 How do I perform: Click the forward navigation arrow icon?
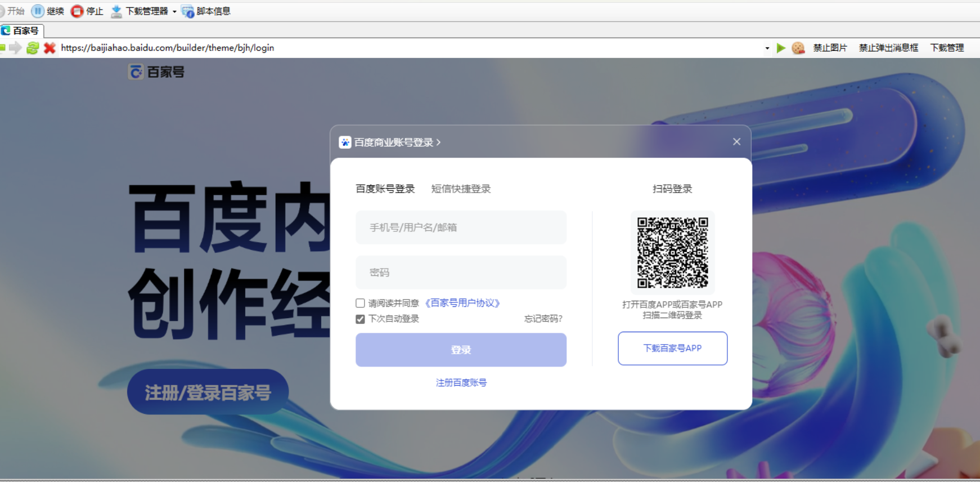click(x=16, y=48)
